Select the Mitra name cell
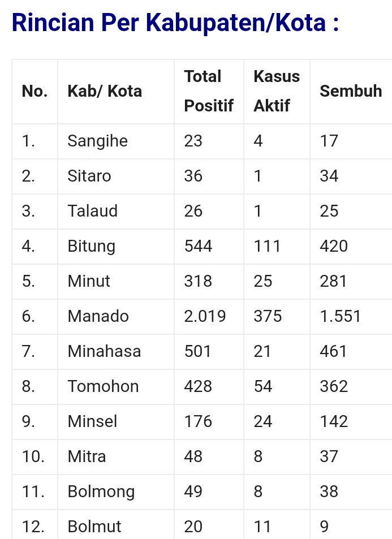Image resolution: width=392 pixels, height=539 pixels. [87, 456]
